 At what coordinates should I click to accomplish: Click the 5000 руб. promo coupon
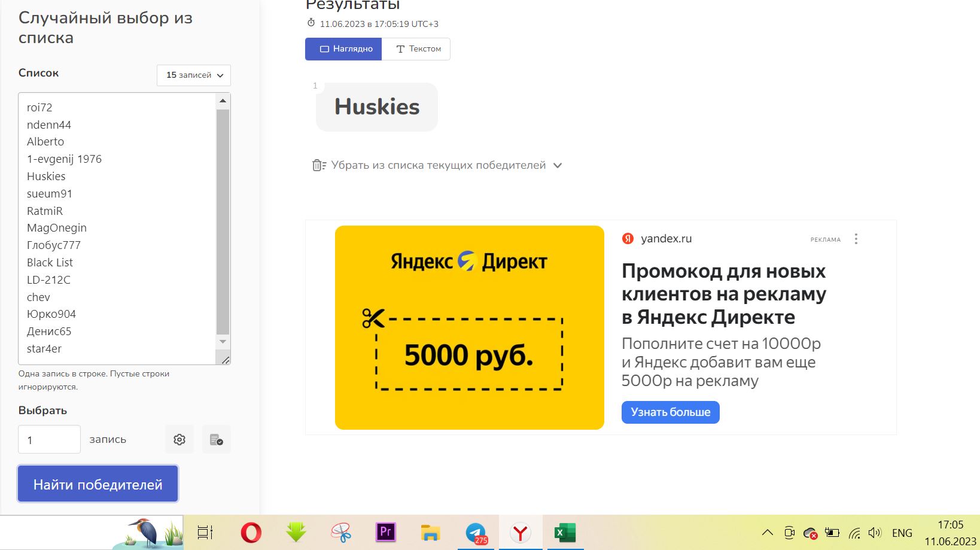point(469,354)
